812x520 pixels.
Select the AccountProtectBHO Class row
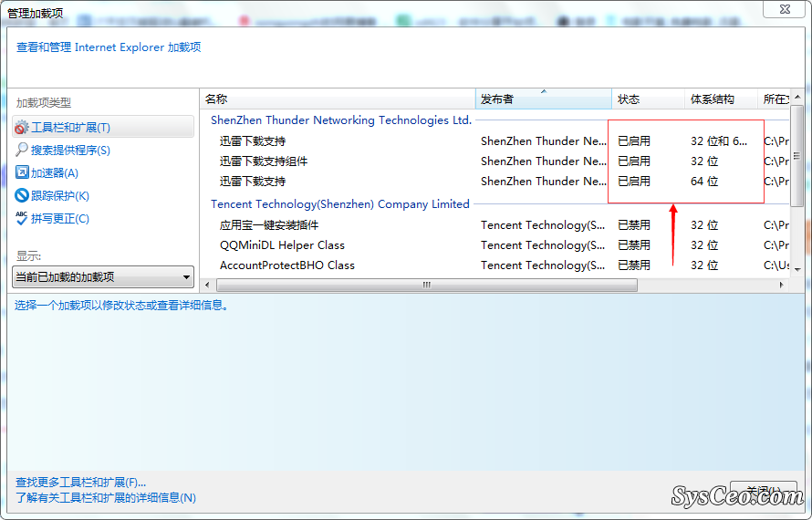496,265
